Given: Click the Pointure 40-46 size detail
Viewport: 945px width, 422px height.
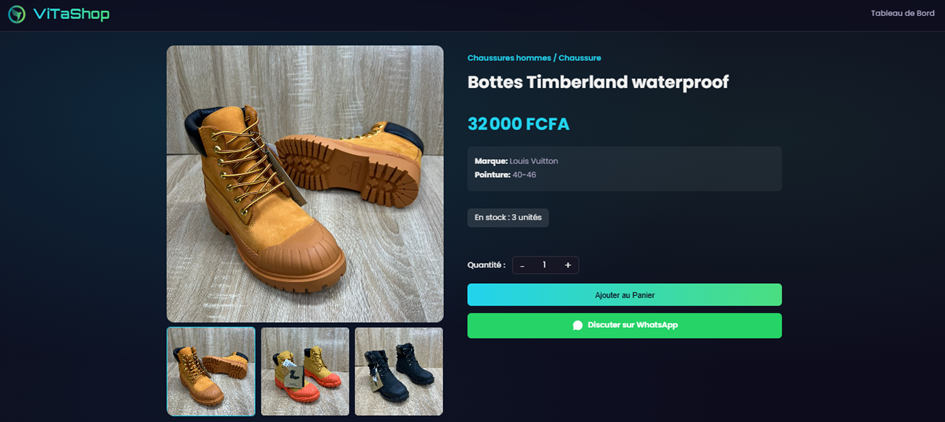Looking at the screenshot, I should pyautogui.click(x=505, y=175).
